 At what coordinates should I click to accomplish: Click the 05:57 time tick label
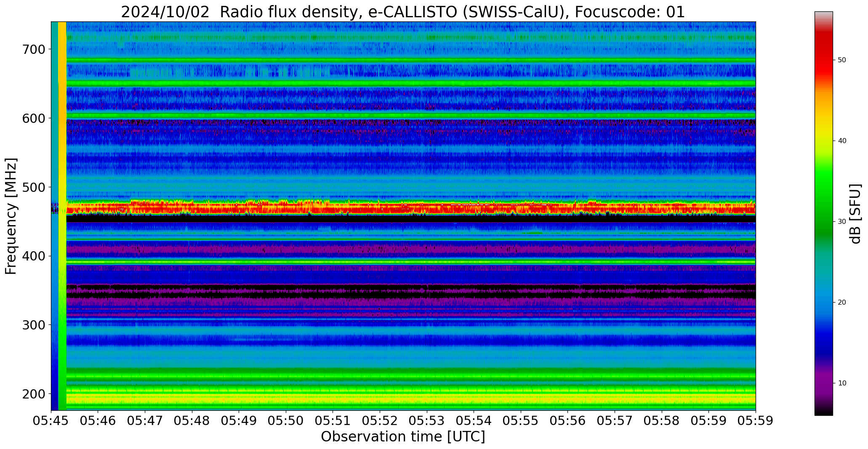pos(615,421)
